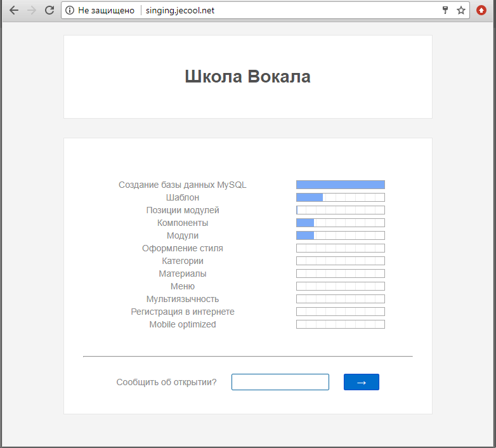Click 'Создание базы данных MySQL' label
This screenshot has width=496, height=448.
183,185
